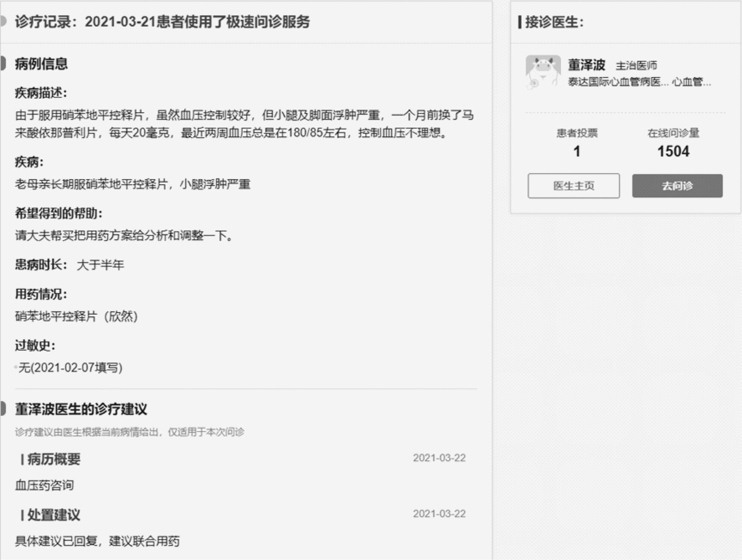Click the 处置建议 subsection heading

pos(54,515)
